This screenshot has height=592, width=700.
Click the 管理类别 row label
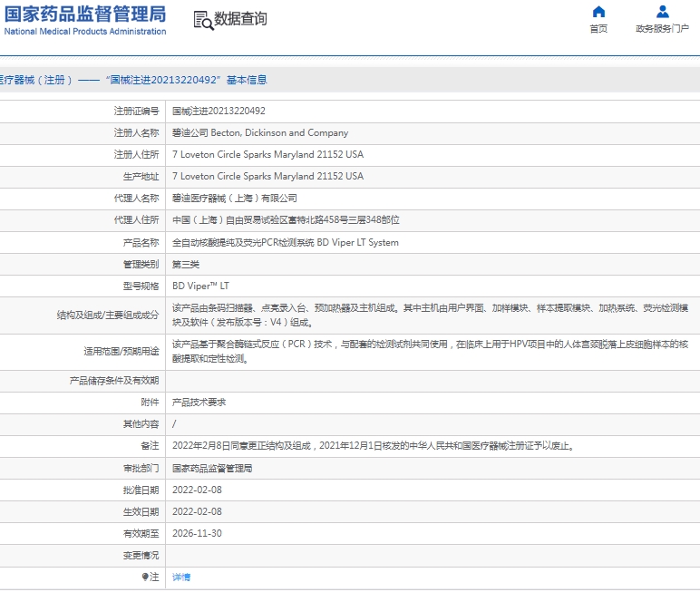coord(141,265)
